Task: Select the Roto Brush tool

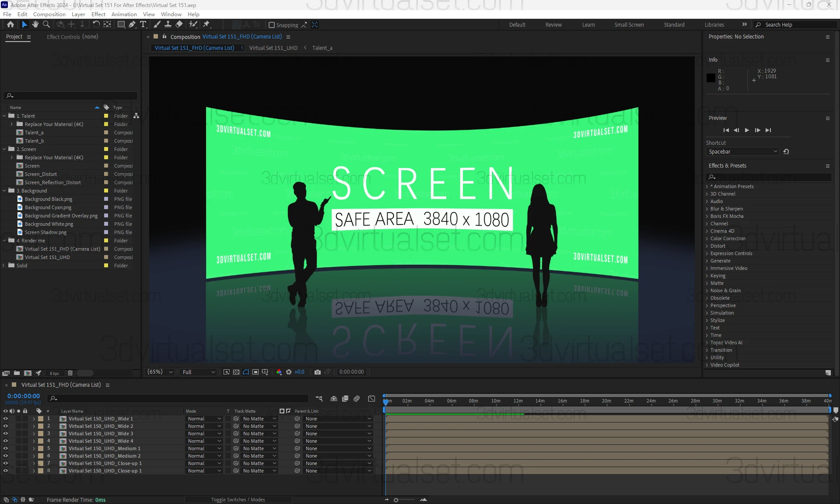Action: (193, 24)
